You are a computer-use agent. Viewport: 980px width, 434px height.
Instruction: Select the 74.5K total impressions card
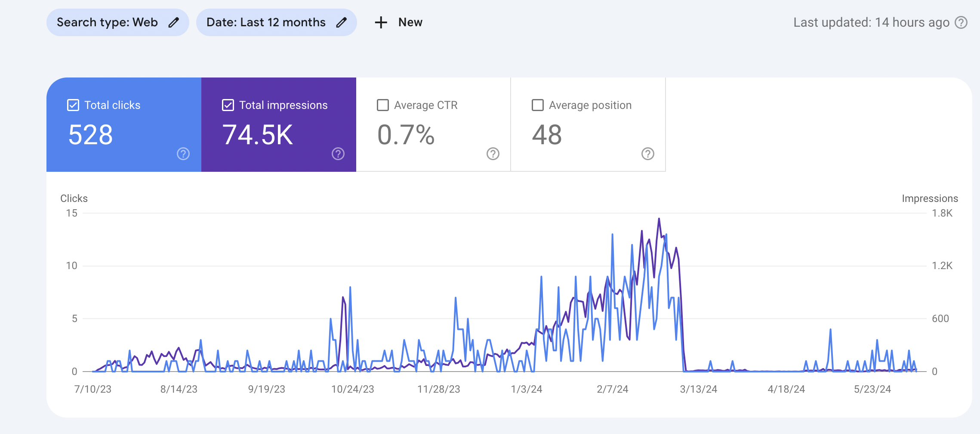[x=279, y=124]
